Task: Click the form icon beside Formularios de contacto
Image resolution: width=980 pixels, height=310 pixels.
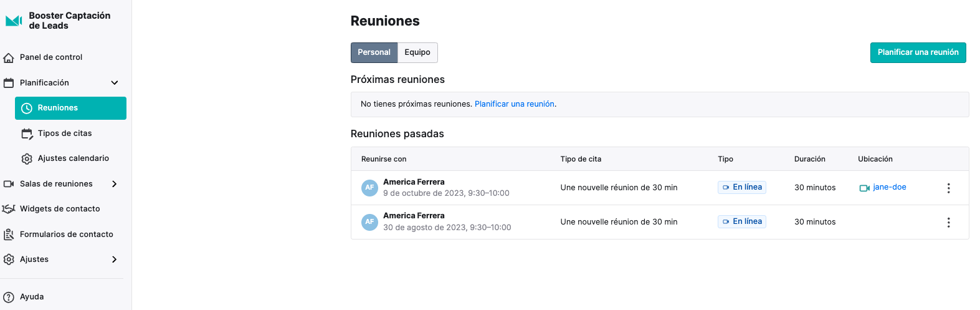Action: tap(9, 235)
